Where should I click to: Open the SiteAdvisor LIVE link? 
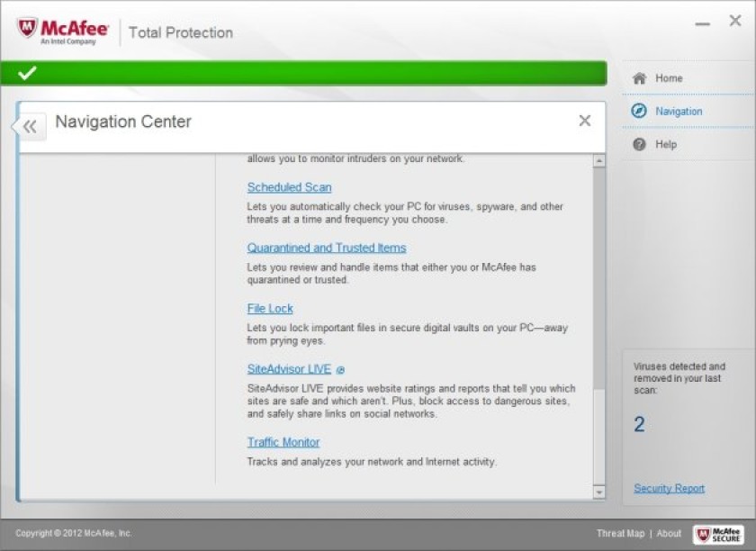[289, 369]
